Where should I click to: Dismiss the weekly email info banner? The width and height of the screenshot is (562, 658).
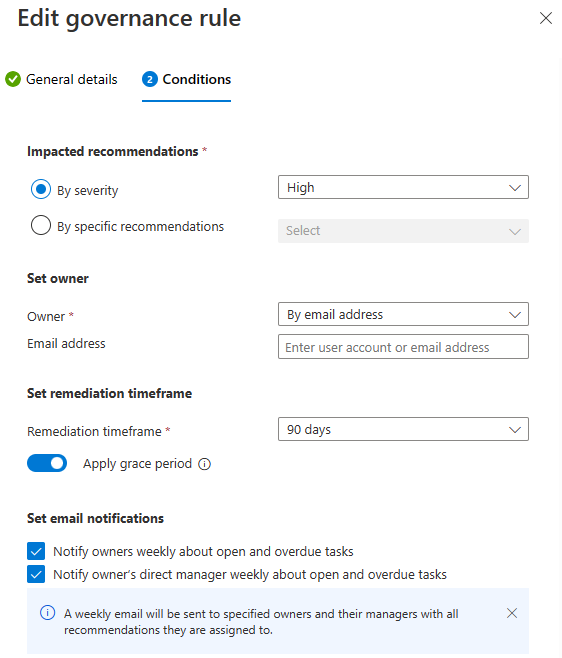512,613
